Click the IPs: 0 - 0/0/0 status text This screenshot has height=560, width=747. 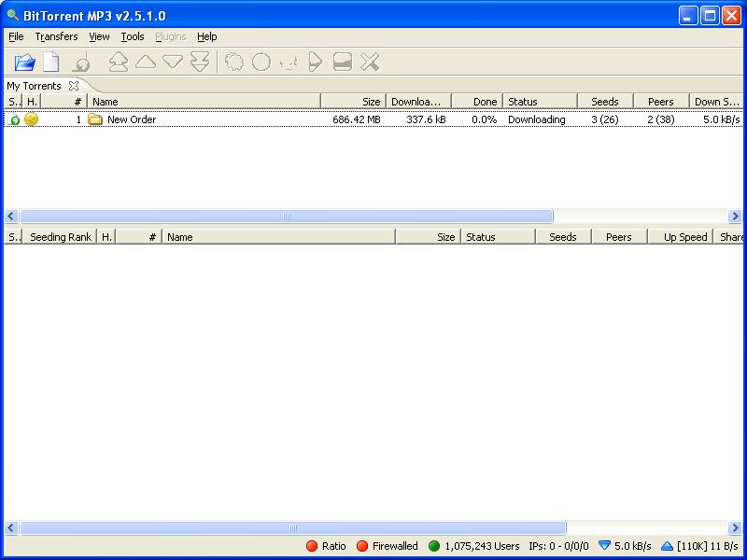(x=558, y=546)
